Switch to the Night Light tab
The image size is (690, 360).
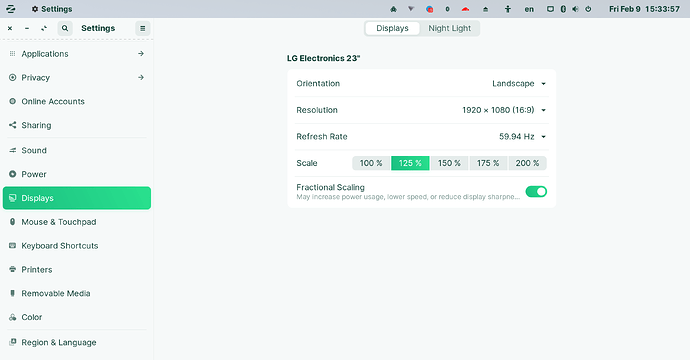click(x=449, y=28)
